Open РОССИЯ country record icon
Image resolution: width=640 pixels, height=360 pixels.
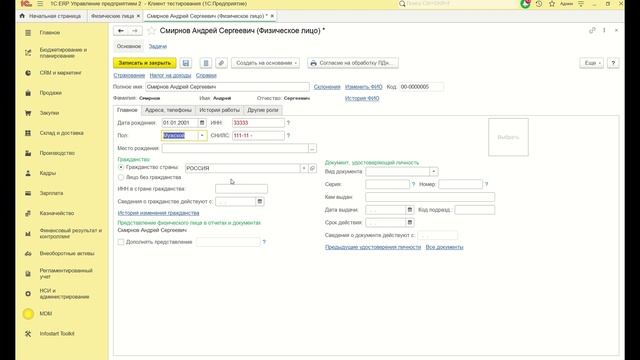pyautogui.click(x=313, y=168)
